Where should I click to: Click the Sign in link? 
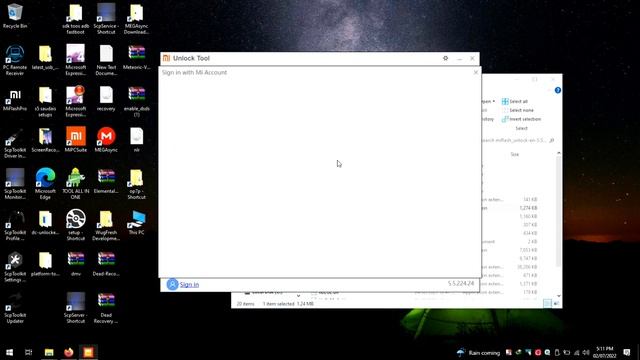pos(189,284)
